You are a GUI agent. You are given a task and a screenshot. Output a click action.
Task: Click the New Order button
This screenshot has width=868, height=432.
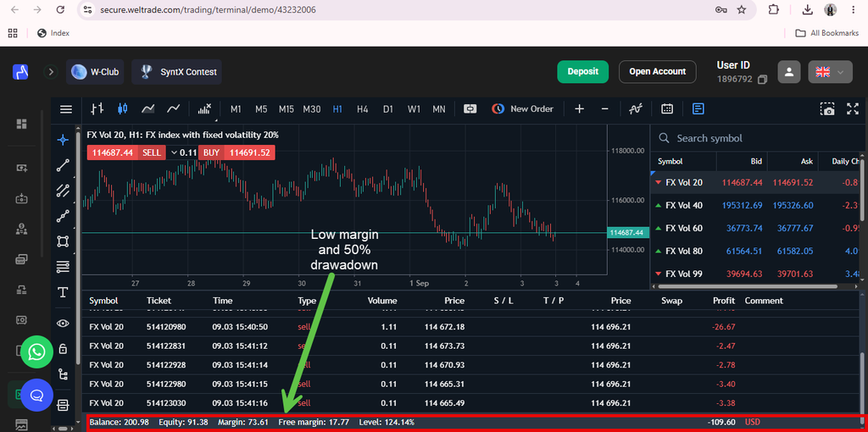point(522,109)
